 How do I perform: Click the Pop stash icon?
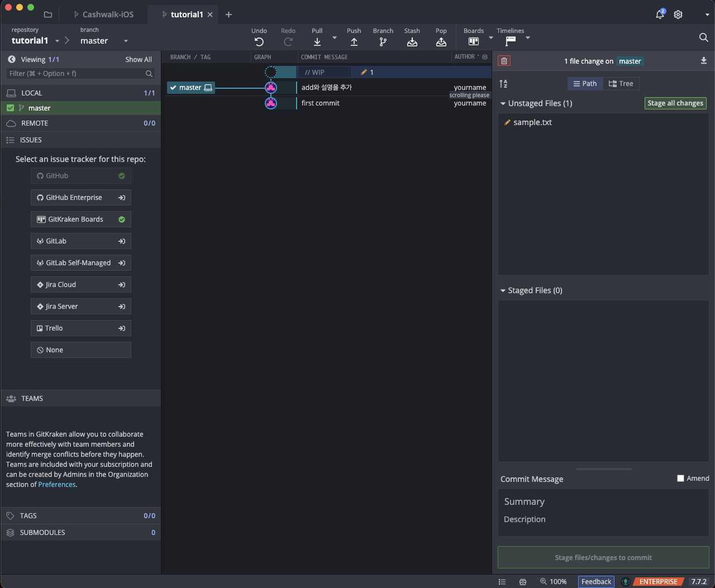pos(441,42)
